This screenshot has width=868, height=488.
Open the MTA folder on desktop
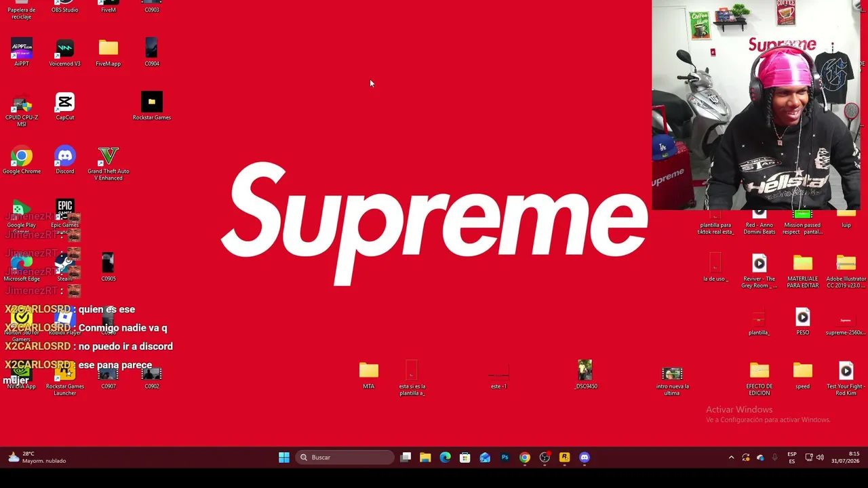click(x=369, y=375)
